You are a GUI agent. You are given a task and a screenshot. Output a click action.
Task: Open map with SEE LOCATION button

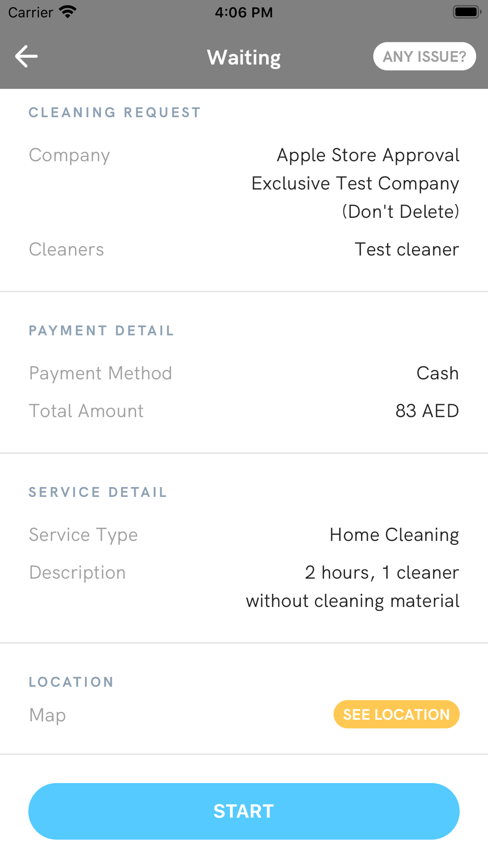396,714
